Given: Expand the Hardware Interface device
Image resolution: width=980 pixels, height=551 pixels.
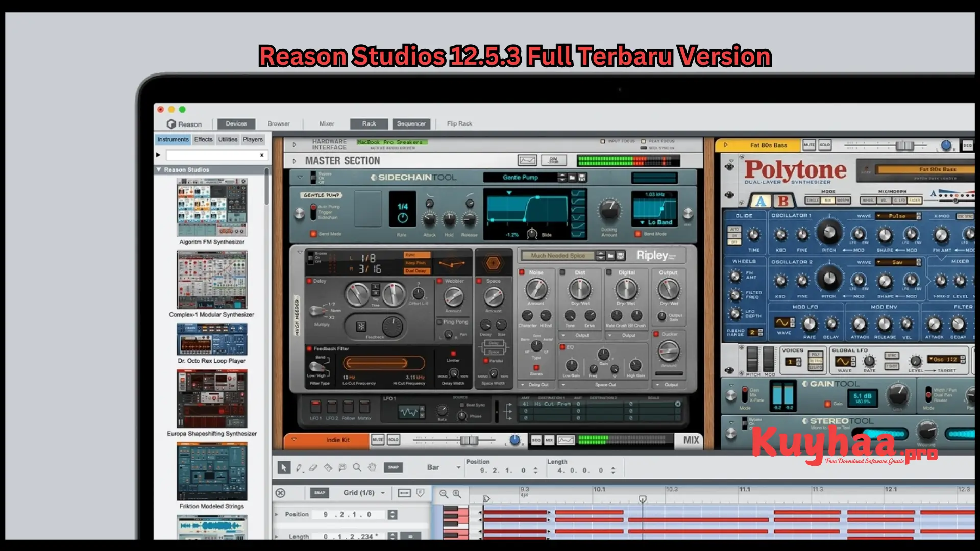Looking at the screenshot, I should [x=295, y=145].
